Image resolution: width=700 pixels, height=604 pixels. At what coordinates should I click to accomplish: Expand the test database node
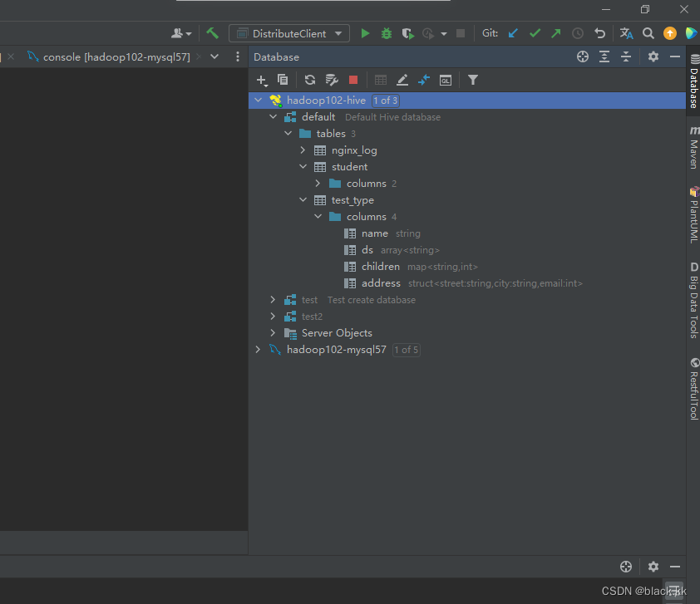pos(273,300)
